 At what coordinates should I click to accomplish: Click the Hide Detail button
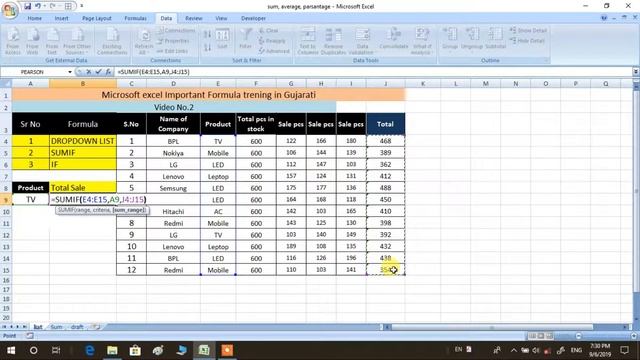tap(527, 41)
